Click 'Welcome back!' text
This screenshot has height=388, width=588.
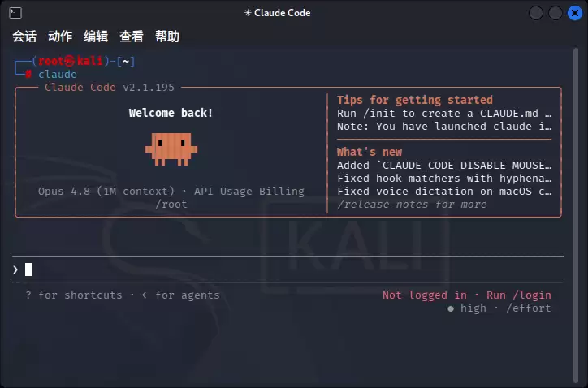171,113
